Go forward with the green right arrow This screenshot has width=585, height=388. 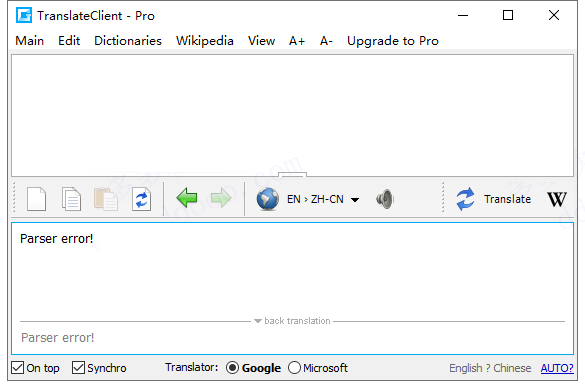click(221, 198)
